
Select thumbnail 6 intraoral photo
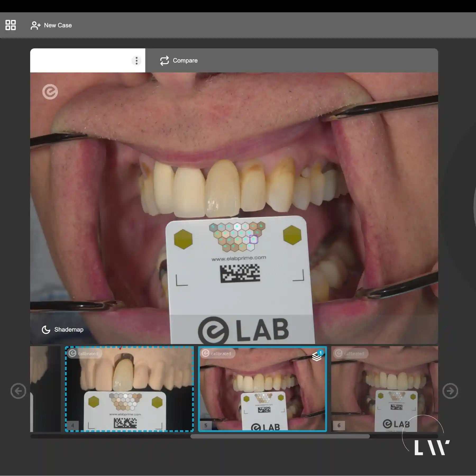tap(385, 389)
